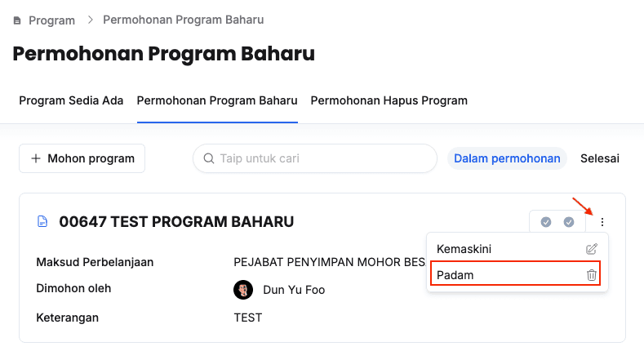Select the Permohonan Program Baharu tab

pos(217,101)
